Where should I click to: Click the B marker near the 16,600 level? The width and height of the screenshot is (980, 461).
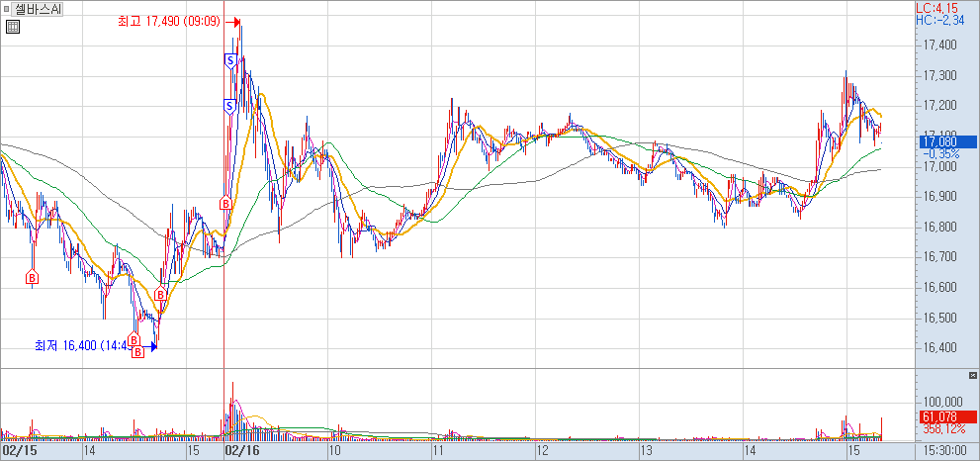pos(160,294)
